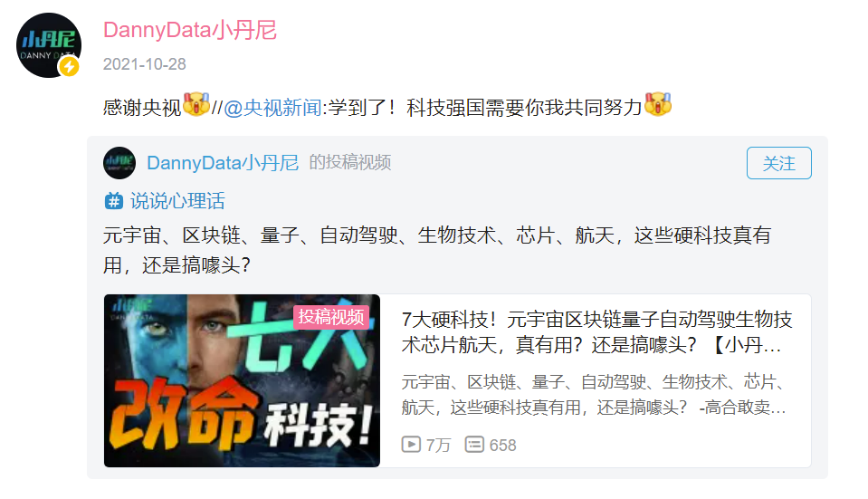Open video title 7大硬科技
The width and height of the screenshot is (868, 499).
coord(596,331)
